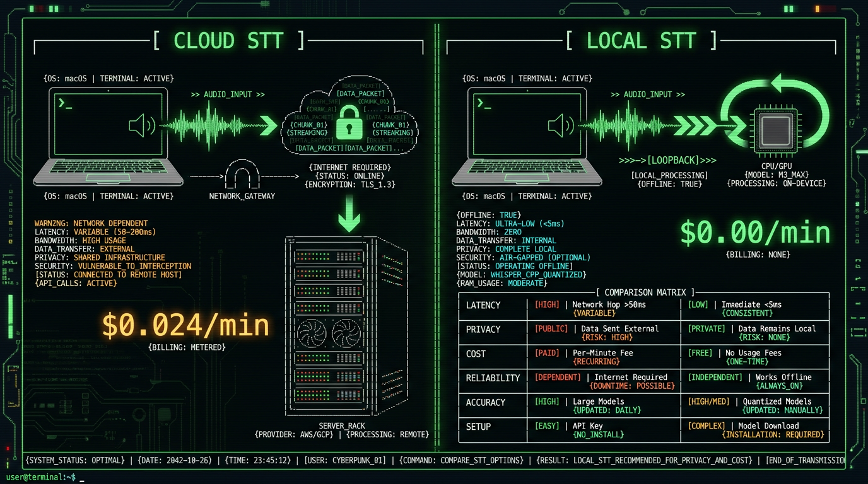Select the PRIVACY row header in matrix

pos(483,329)
